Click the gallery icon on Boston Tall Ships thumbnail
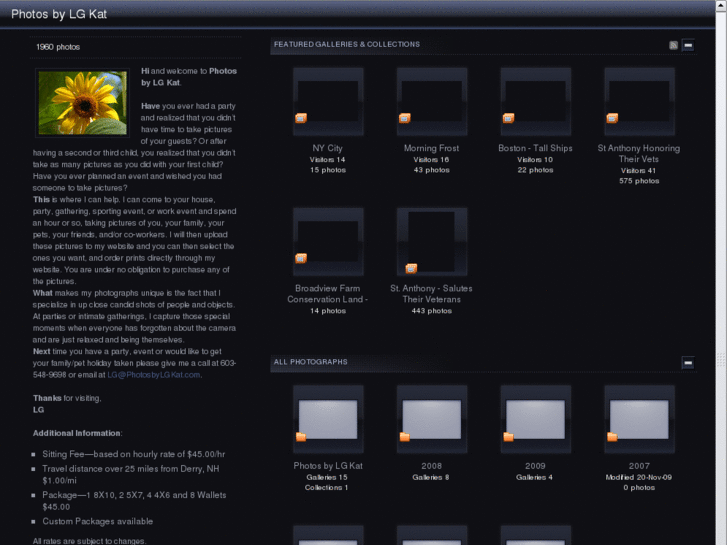727x545 pixels. 509,118
